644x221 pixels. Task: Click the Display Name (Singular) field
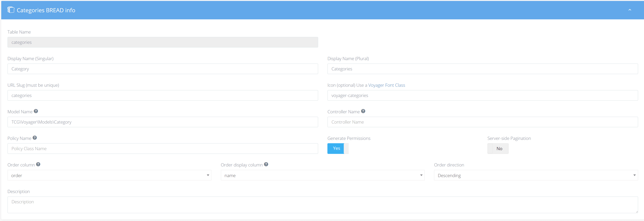162,69
